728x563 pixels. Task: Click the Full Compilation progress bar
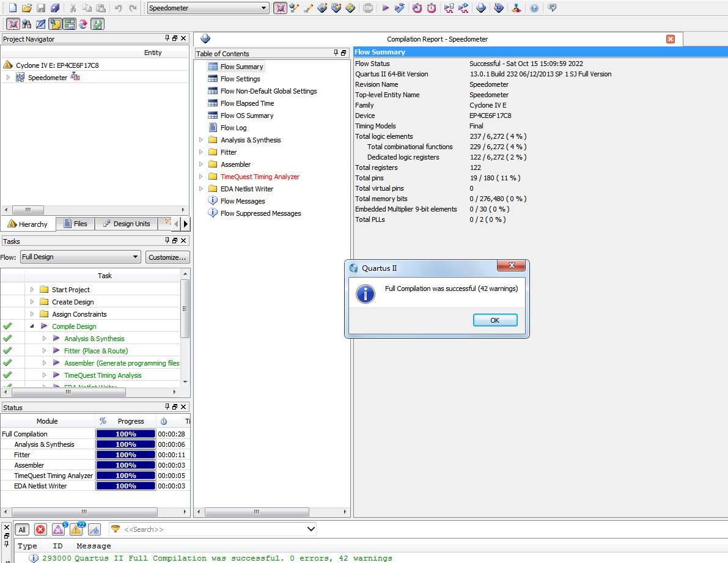click(125, 433)
